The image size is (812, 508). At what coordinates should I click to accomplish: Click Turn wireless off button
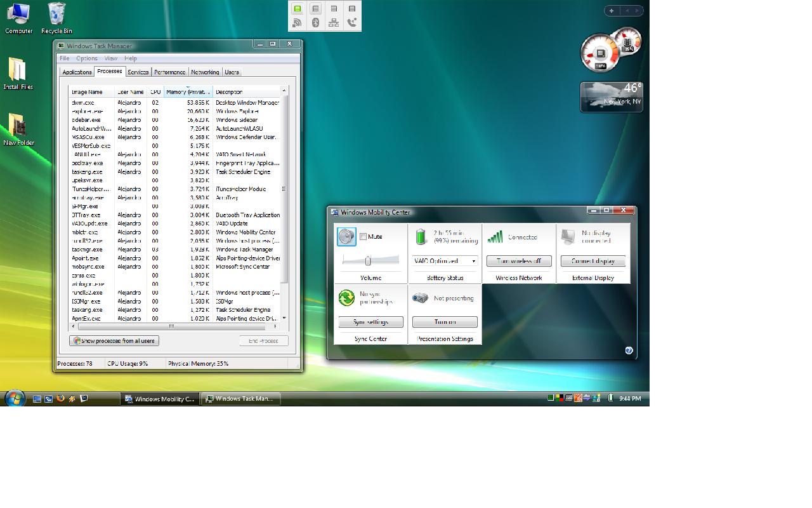click(x=519, y=261)
